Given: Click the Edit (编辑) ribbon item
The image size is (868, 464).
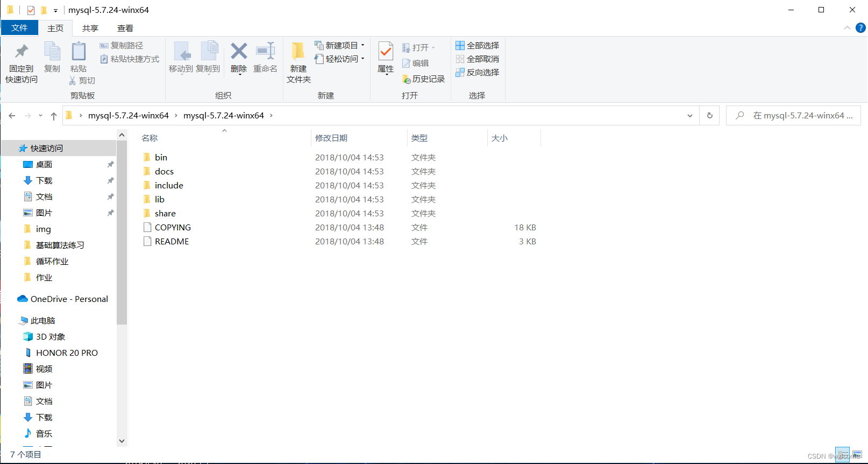Looking at the screenshot, I should click(415, 63).
